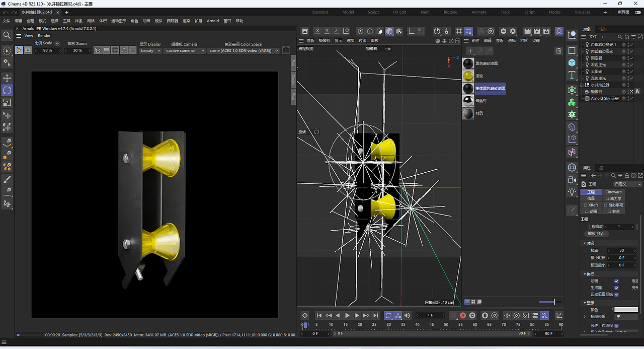Image resolution: width=644 pixels, height=349 pixels.
Task: Toggle 动画 execution checkbox
Action: (616, 281)
